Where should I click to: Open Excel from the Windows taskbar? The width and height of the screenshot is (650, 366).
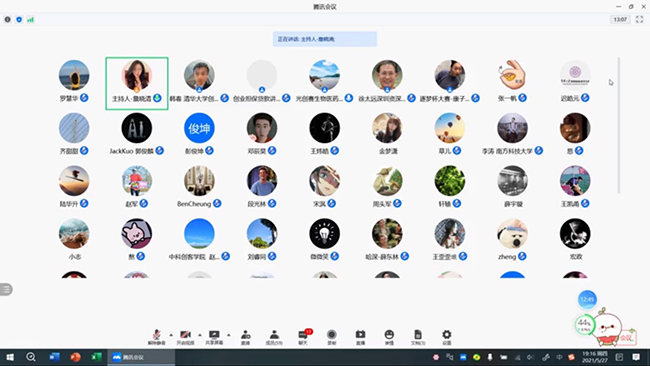click(x=96, y=357)
